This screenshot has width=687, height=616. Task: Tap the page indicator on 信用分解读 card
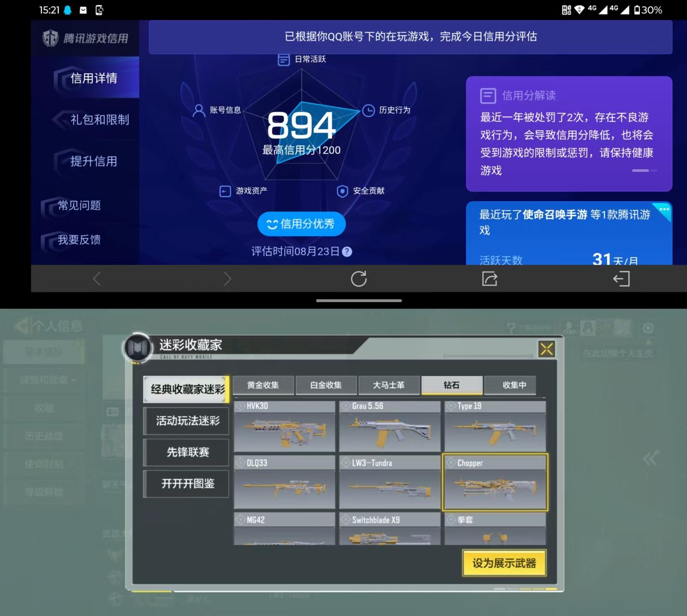644,170
